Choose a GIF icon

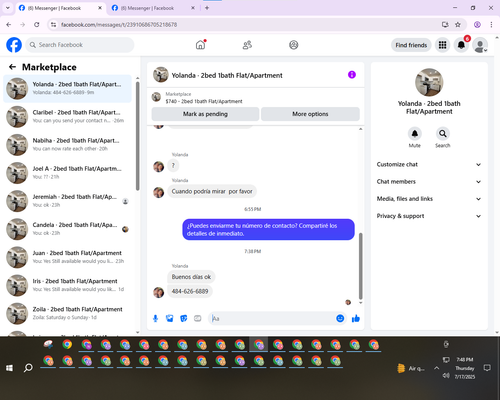[x=198, y=319]
